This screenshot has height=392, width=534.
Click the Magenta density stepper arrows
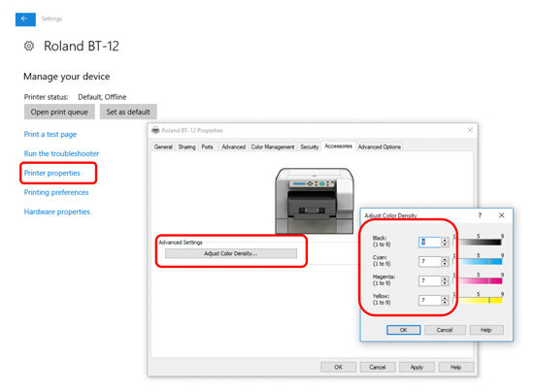click(x=445, y=280)
